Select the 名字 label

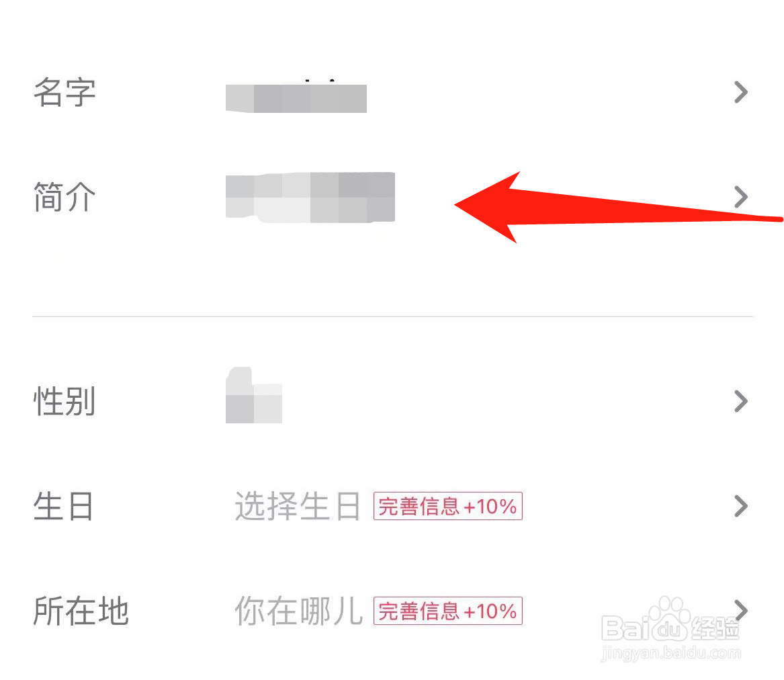tap(64, 93)
